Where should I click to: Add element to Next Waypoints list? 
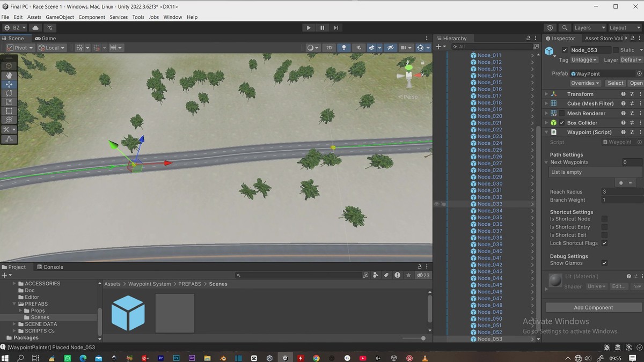(621, 183)
